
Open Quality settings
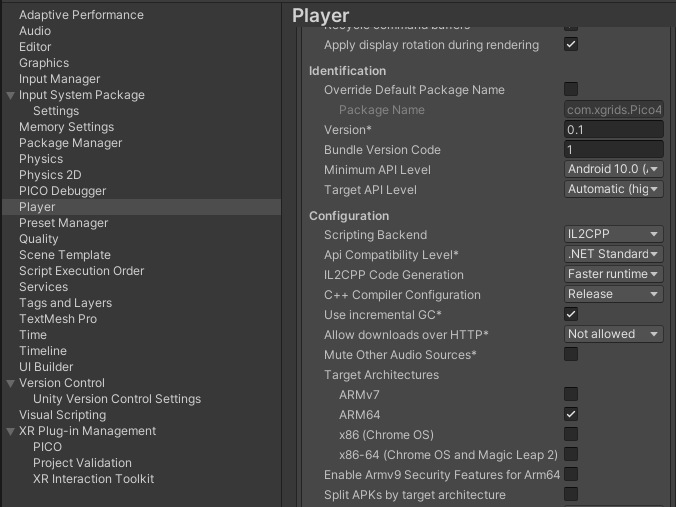click(x=38, y=238)
